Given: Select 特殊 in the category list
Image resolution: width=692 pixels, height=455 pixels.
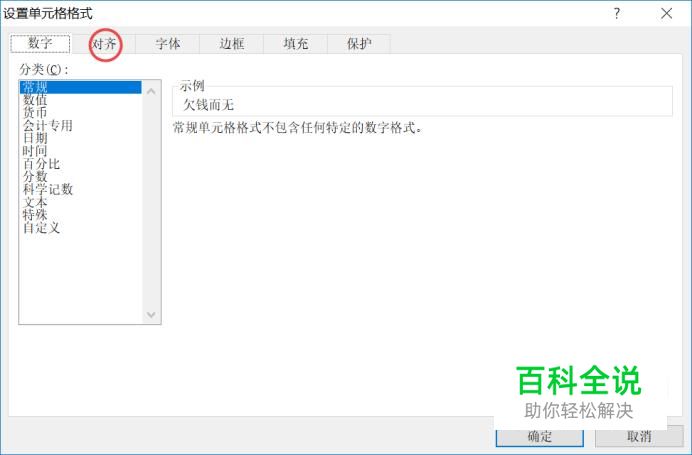Looking at the screenshot, I should pos(81,215).
